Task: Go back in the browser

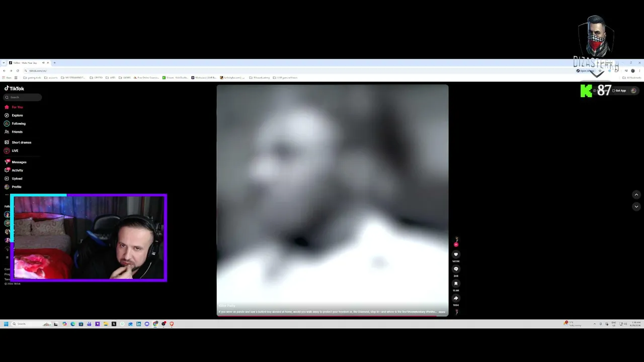Action: tap(4, 71)
